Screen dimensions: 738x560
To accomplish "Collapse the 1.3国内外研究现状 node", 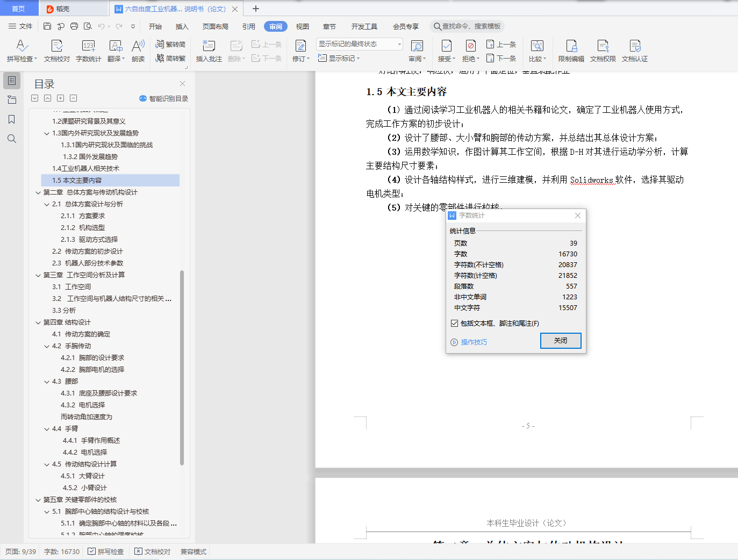I will (47, 133).
